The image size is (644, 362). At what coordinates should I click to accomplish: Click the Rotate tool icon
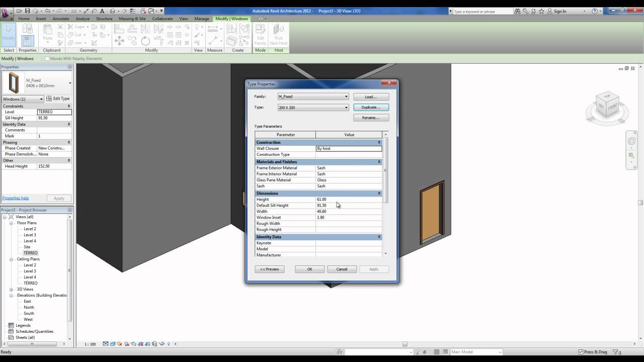[145, 41]
